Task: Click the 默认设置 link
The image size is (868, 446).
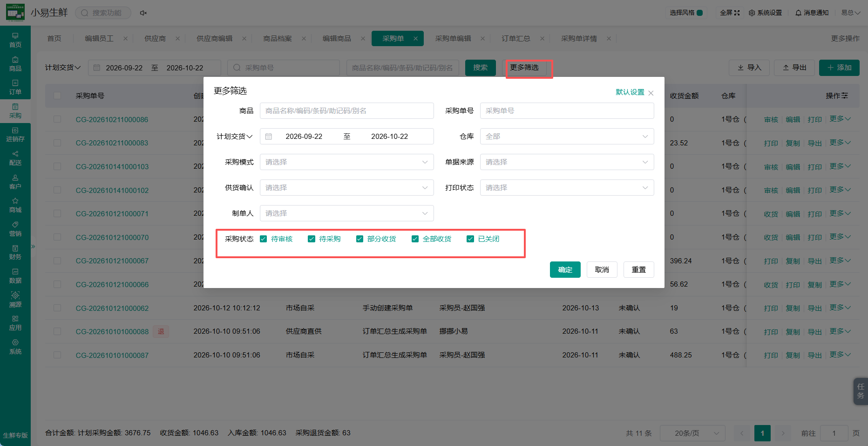Action: coord(630,92)
